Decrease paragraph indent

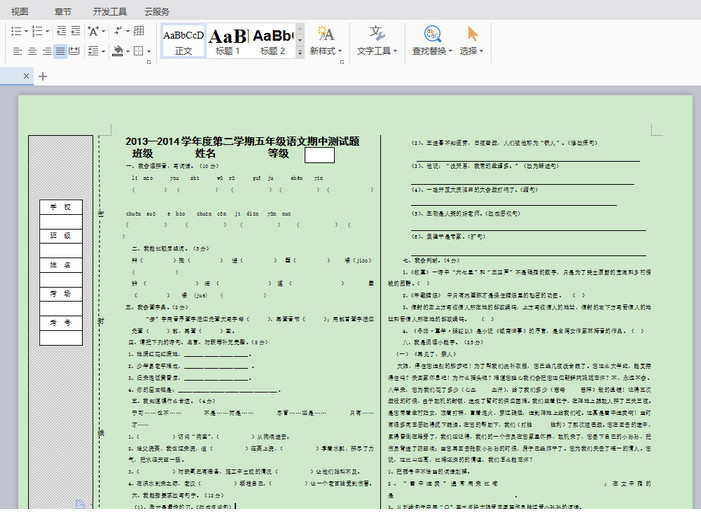[61, 31]
